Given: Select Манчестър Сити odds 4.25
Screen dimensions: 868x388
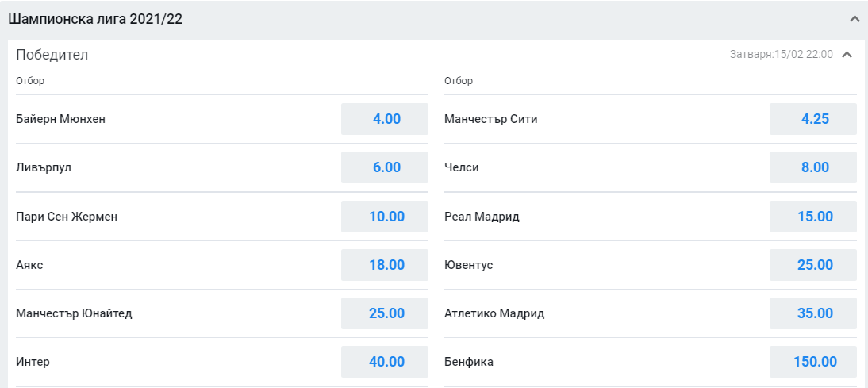Looking at the screenshot, I should [813, 119].
